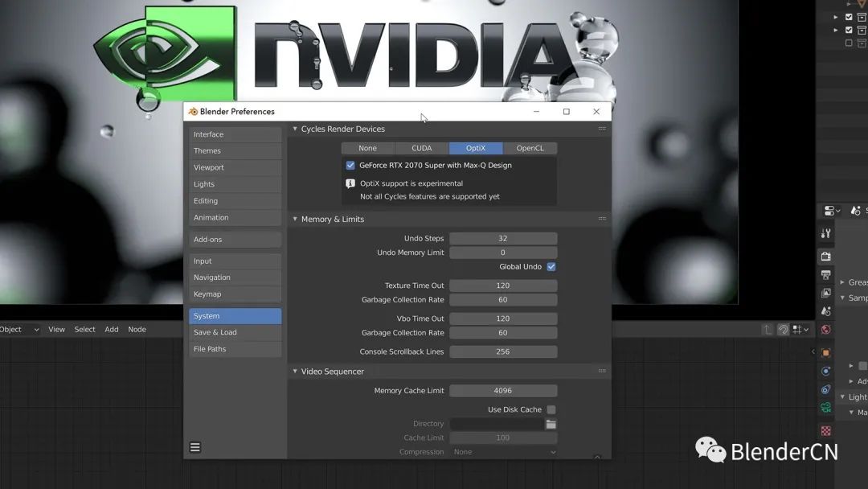Viewport: 868px width, 489px height.
Task: Open the properties editor type dropdown
Action: [x=832, y=211]
